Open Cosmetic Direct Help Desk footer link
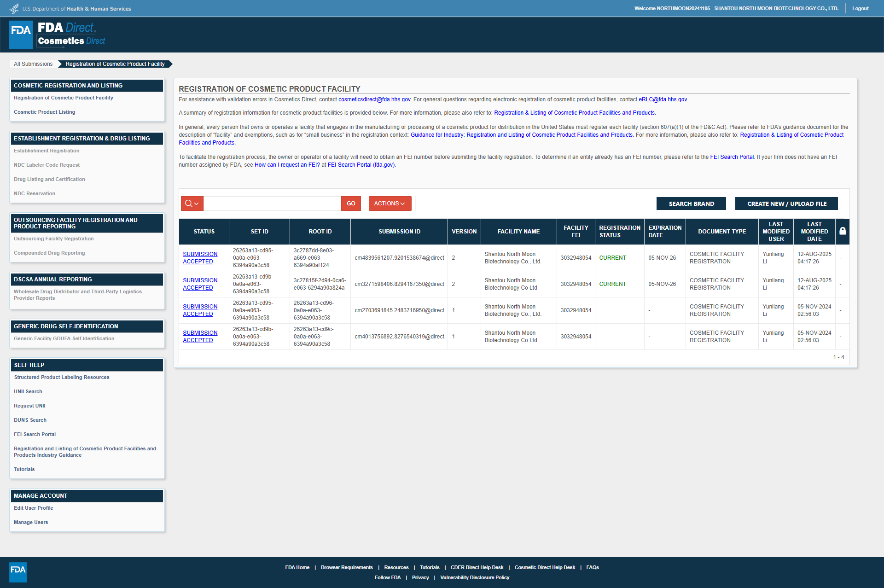The height and width of the screenshot is (588, 884). pyautogui.click(x=545, y=567)
